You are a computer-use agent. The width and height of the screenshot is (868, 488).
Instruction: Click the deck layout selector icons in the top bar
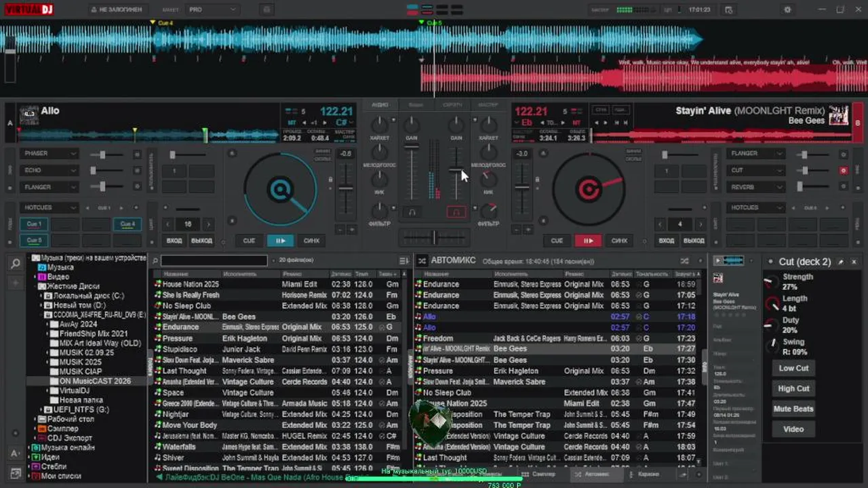(436, 9)
